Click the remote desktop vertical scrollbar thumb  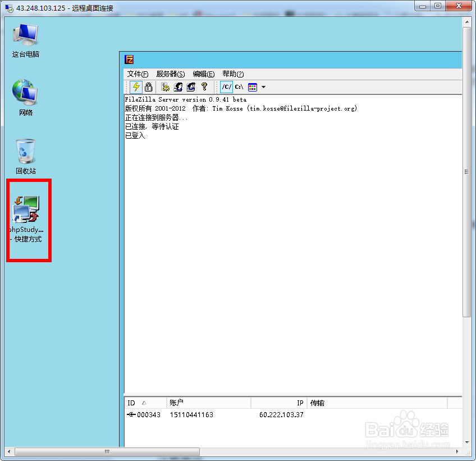(x=466, y=172)
